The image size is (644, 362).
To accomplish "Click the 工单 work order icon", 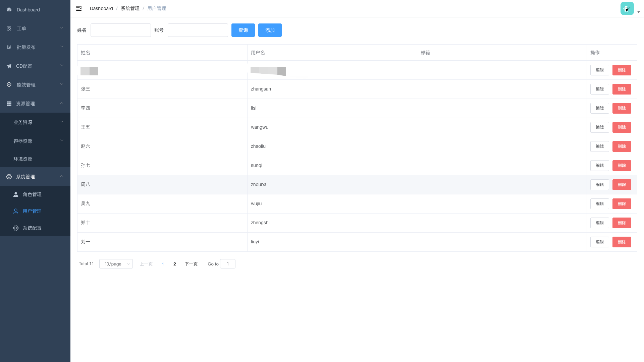I will [9, 28].
